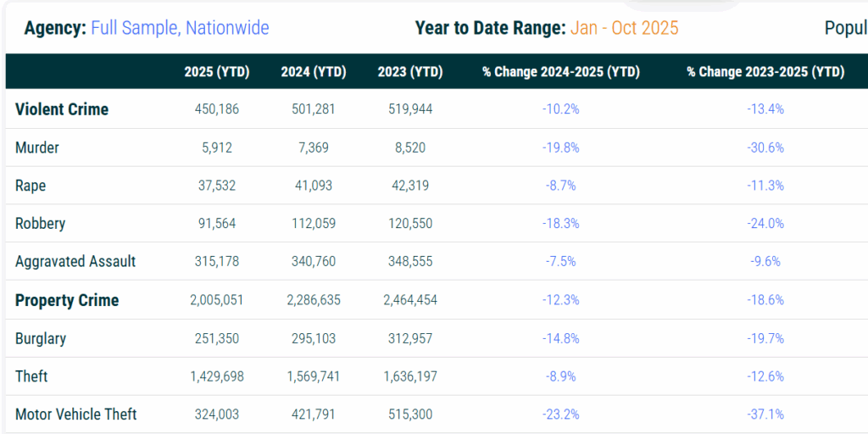This screenshot has height=434, width=868.
Task: Select the Property Crime row label
Action: pos(67,300)
